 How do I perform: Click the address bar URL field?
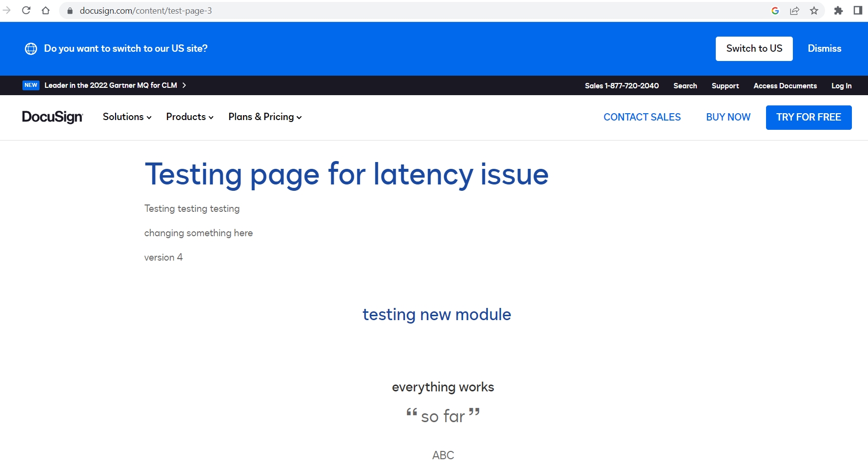(342, 11)
